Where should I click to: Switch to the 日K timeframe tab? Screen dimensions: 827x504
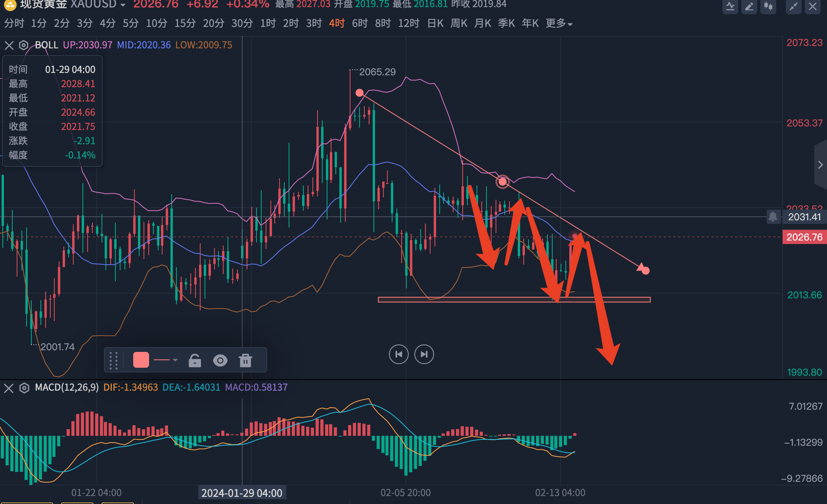coord(435,24)
